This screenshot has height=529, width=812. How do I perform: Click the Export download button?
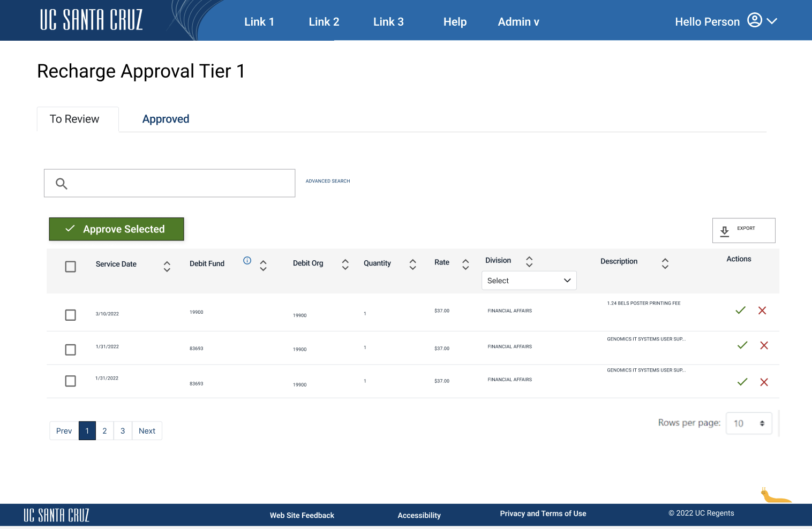pos(743,230)
